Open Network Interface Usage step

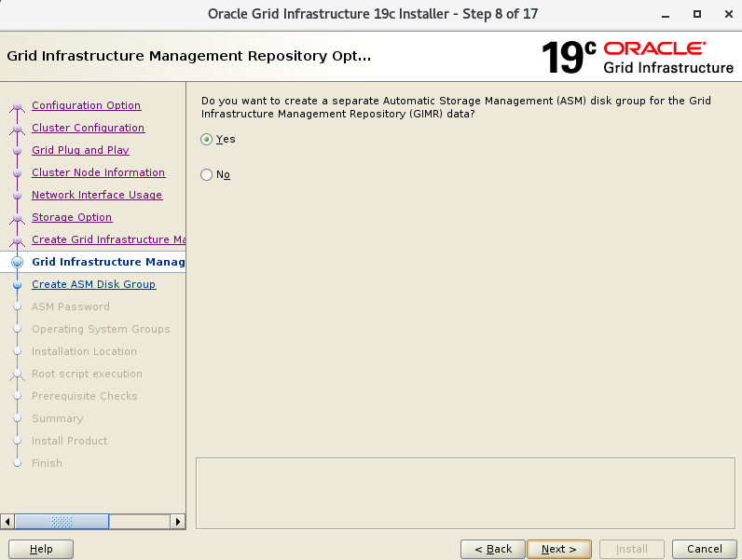tap(97, 195)
